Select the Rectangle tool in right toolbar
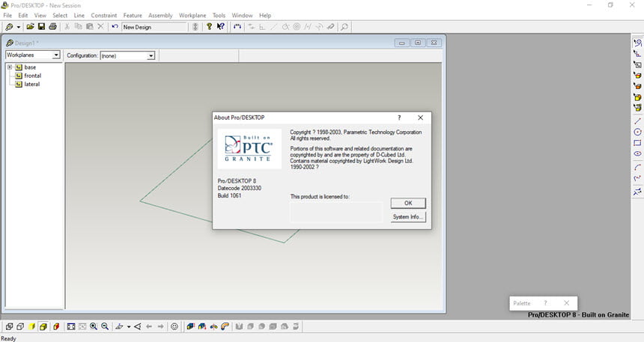Screen dimensions: 644x342 [637, 143]
